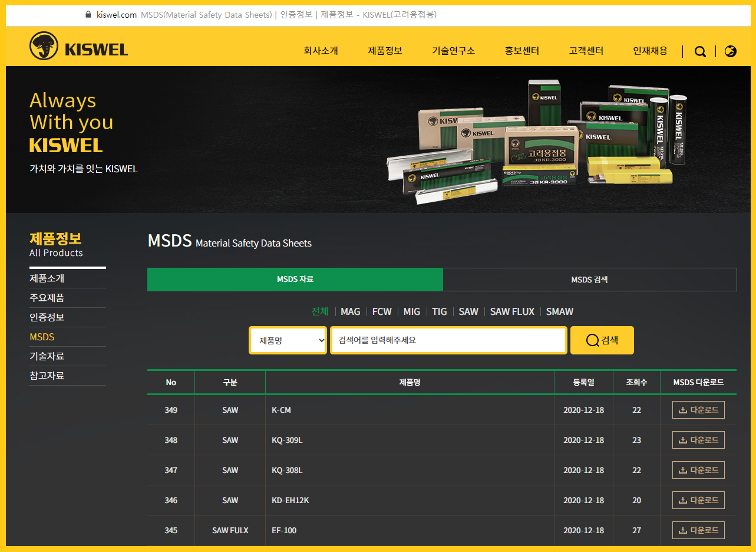Click product name KQ-308L

click(287, 470)
